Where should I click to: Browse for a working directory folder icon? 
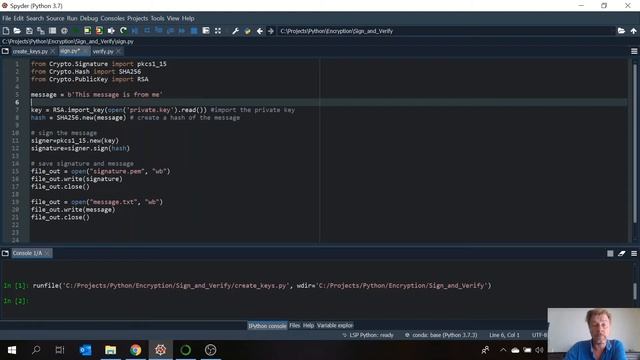tap(621, 31)
